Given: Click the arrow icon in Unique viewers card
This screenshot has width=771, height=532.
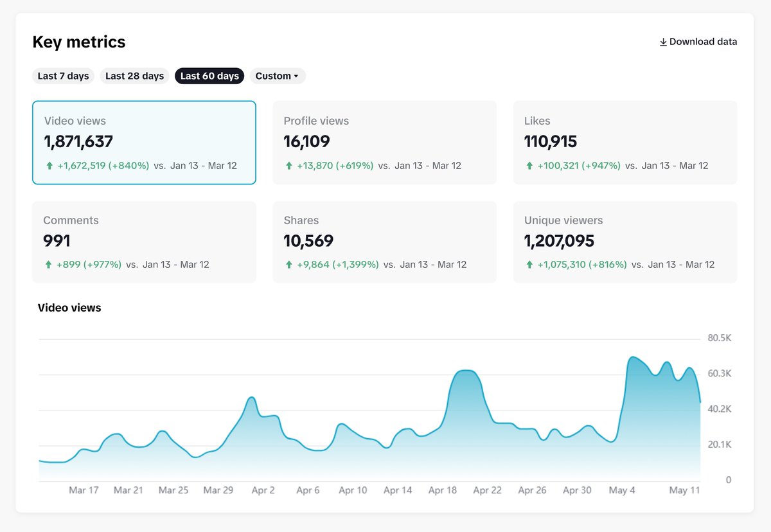Looking at the screenshot, I should tap(530, 264).
